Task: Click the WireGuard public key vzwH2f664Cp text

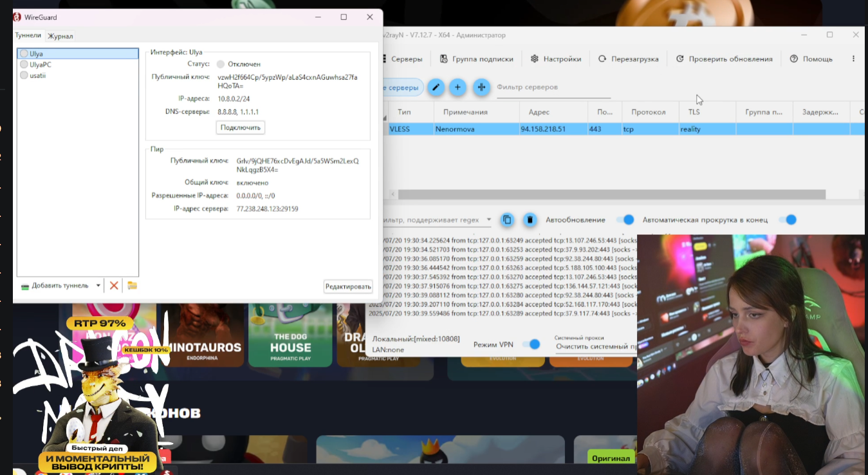Action: [287, 81]
